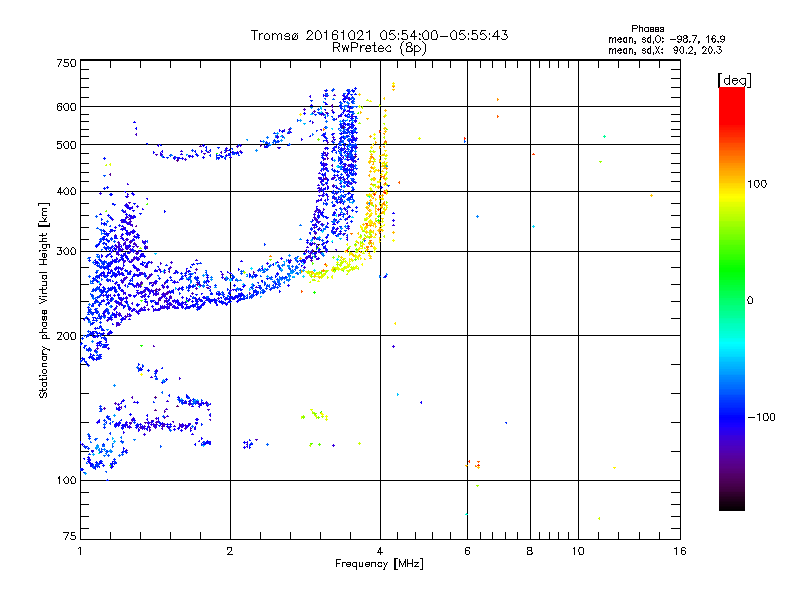Image resolution: width=800 pixels, height=600 pixels.
Task: Click the colorbar '100' tick label
Action: (757, 184)
